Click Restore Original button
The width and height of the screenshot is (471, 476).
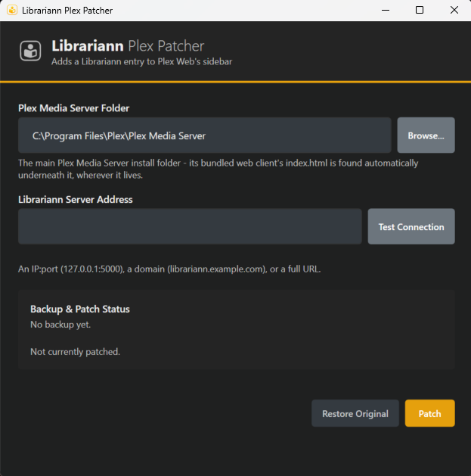(x=355, y=413)
